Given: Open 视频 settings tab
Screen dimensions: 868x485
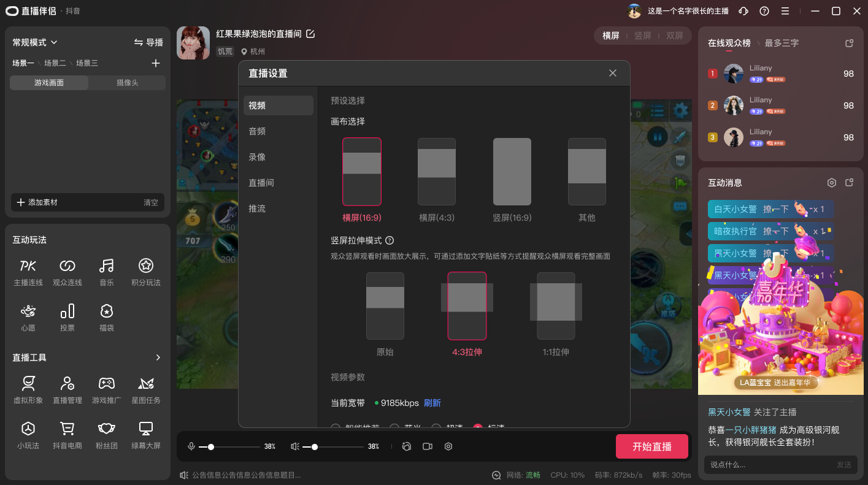Looking at the screenshot, I should coord(278,105).
